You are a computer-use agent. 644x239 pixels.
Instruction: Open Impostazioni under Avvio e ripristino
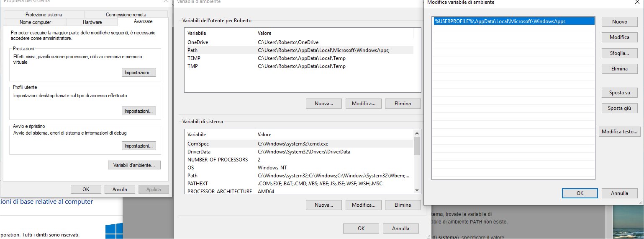(139, 146)
